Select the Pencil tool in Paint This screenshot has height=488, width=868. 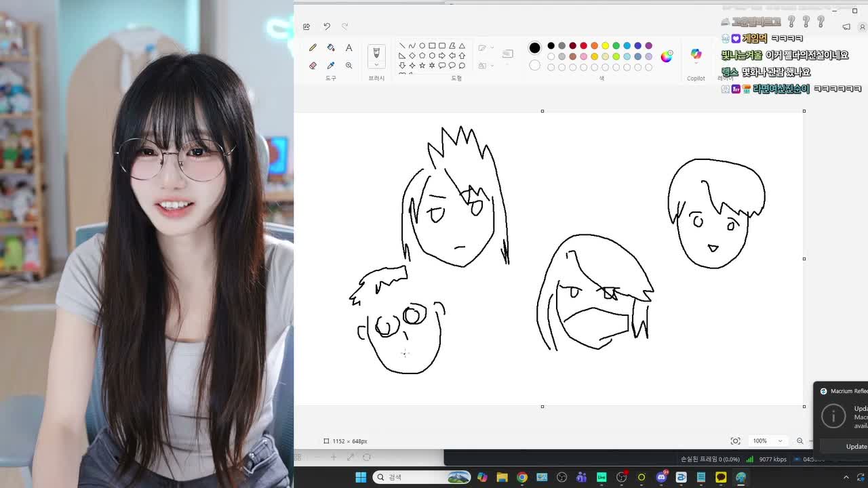tap(313, 47)
